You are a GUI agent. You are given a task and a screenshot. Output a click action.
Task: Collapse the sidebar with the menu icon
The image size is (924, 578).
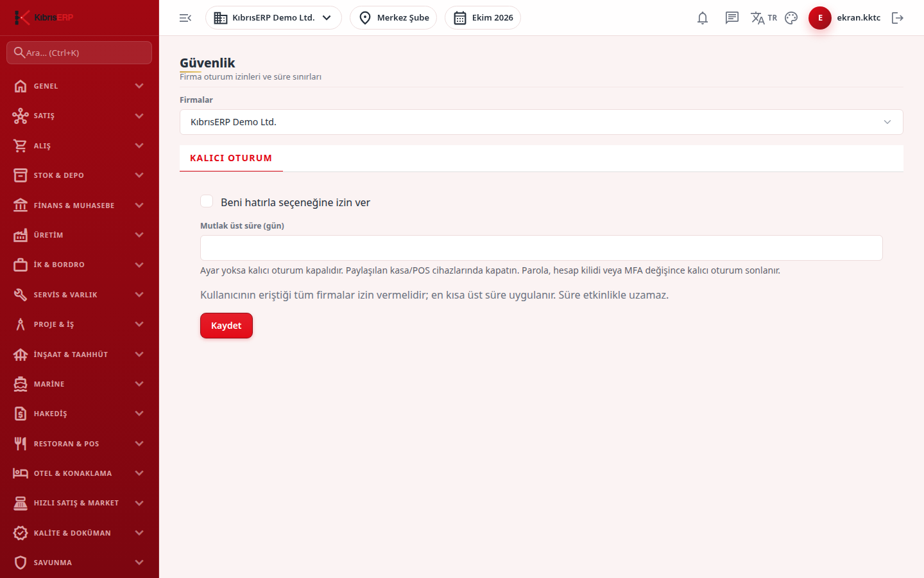pyautogui.click(x=185, y=18)
